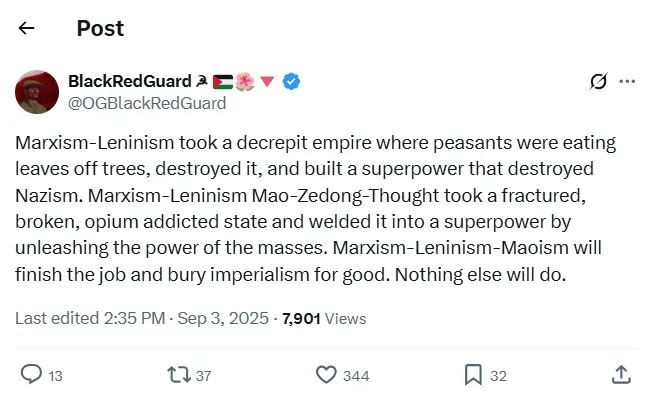Click the 7,901 Views count
Image resolution: width=655 pixels, height=400 pixels.
324,319
